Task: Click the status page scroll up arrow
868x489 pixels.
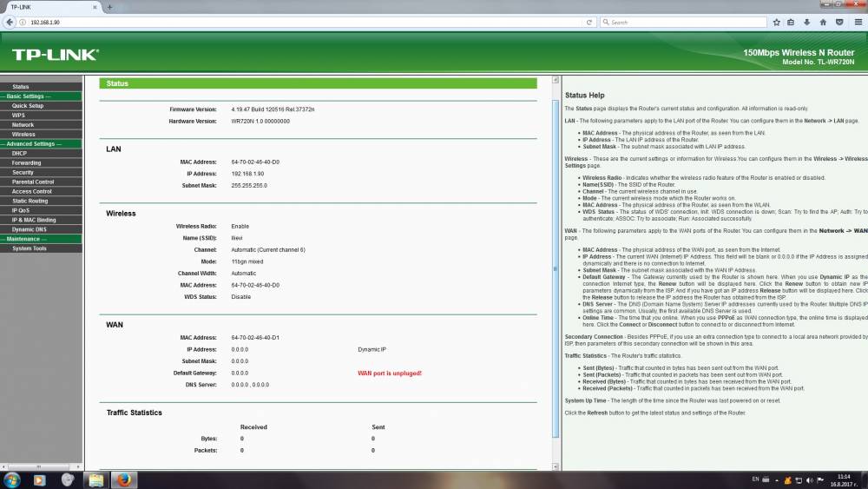Action: tap(556, 80)
